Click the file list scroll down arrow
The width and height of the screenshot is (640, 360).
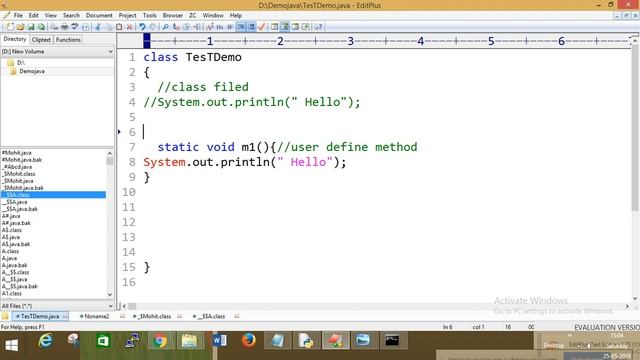(x=110, y=295)
